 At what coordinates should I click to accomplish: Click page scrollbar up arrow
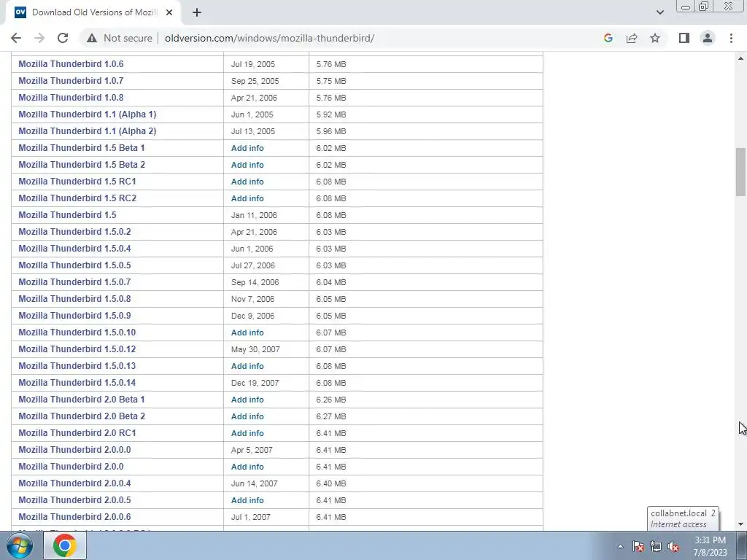point(740,58)
